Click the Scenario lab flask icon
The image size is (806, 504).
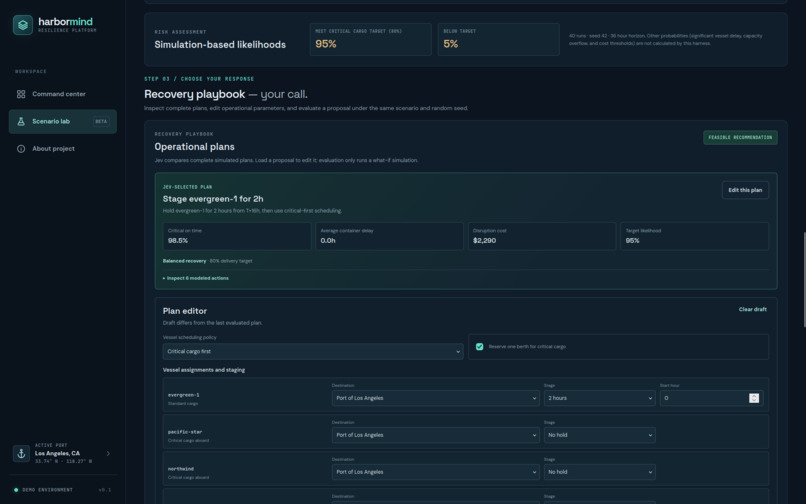point(21,121)
